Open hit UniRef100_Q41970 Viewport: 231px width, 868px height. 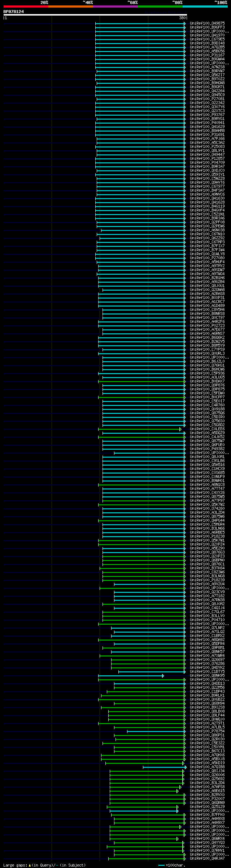coord(207,35)
